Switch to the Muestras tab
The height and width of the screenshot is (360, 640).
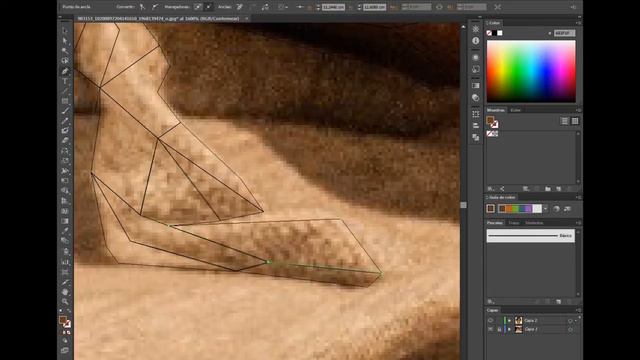(496, 110)
